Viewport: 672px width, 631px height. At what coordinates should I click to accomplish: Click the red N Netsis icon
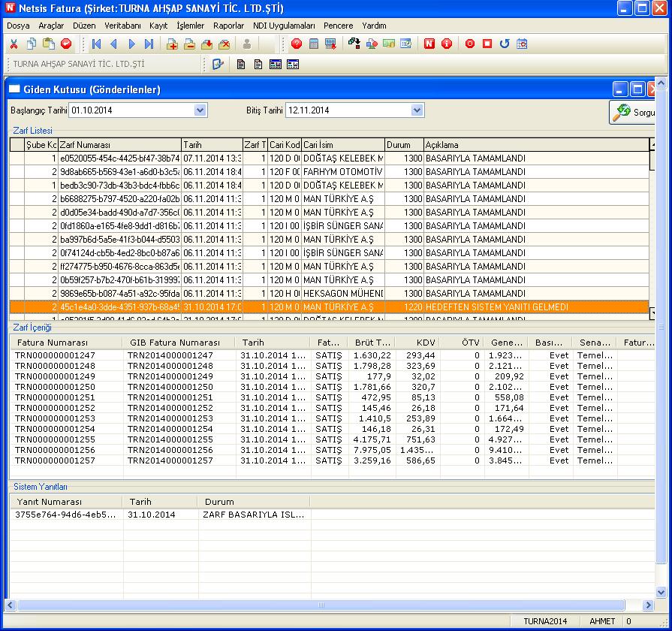point(429,44)
